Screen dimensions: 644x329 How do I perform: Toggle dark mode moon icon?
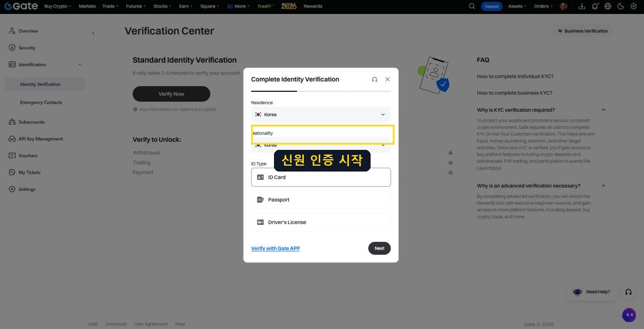(621, 6)
